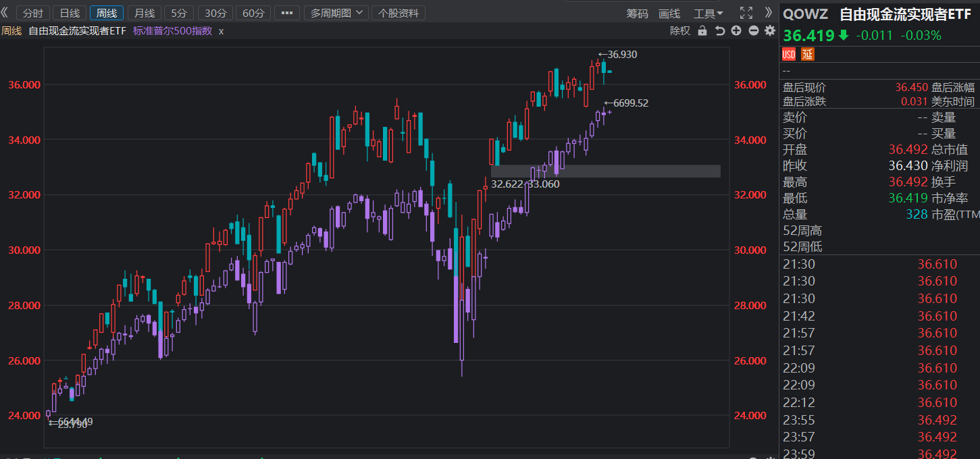980x459 pixels.
Task: Click the green down-arrow next to 36.419
Action: tap(843, 35)
